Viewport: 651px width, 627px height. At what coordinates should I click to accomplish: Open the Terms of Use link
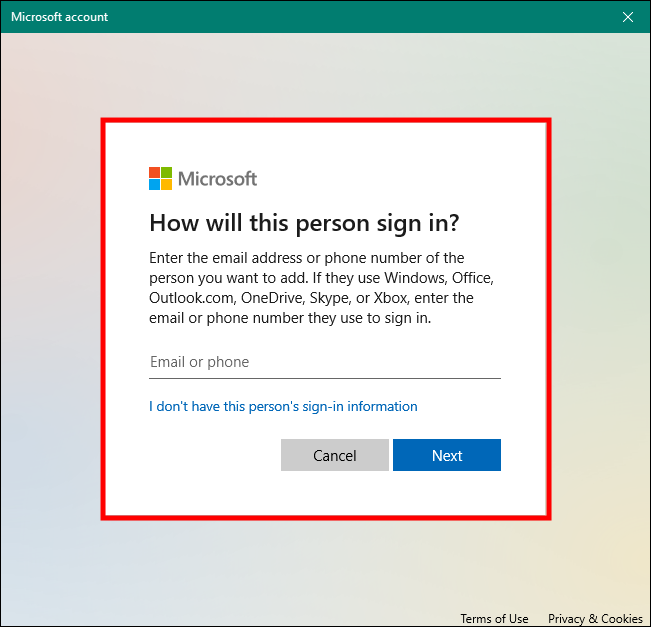494,619
